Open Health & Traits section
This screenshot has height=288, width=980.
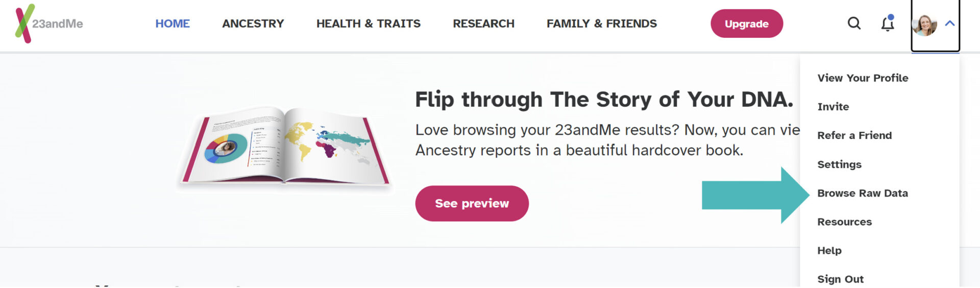click(x=368, y=23)
